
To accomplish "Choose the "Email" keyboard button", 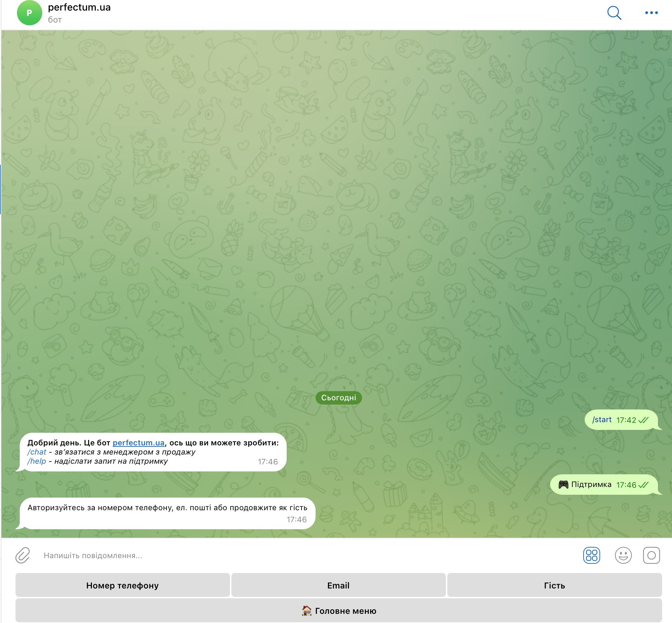I will (338, 585).
